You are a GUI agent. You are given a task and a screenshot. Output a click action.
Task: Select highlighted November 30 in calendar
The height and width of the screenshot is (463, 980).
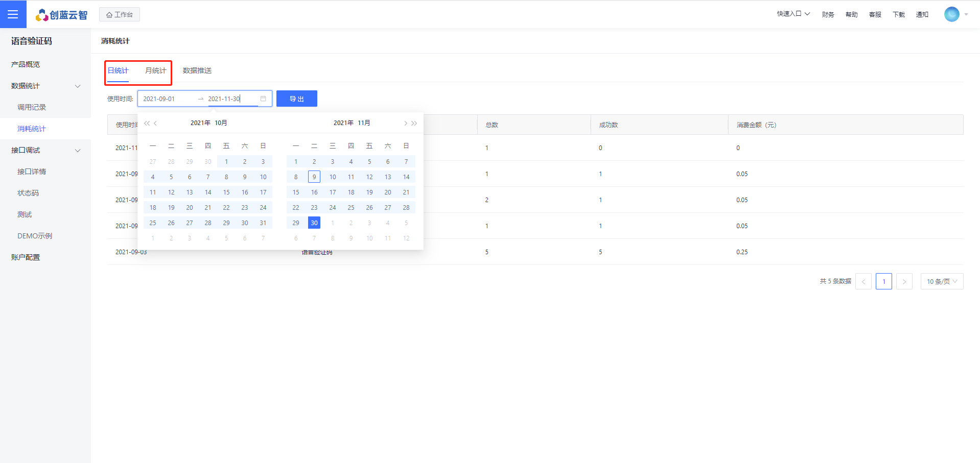(314, 223)
